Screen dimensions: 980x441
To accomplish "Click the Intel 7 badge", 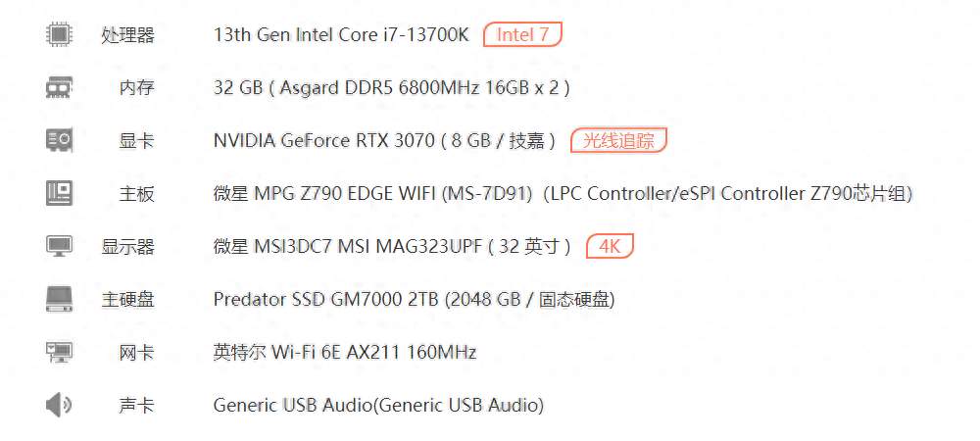I will click(x=522, y=35).
